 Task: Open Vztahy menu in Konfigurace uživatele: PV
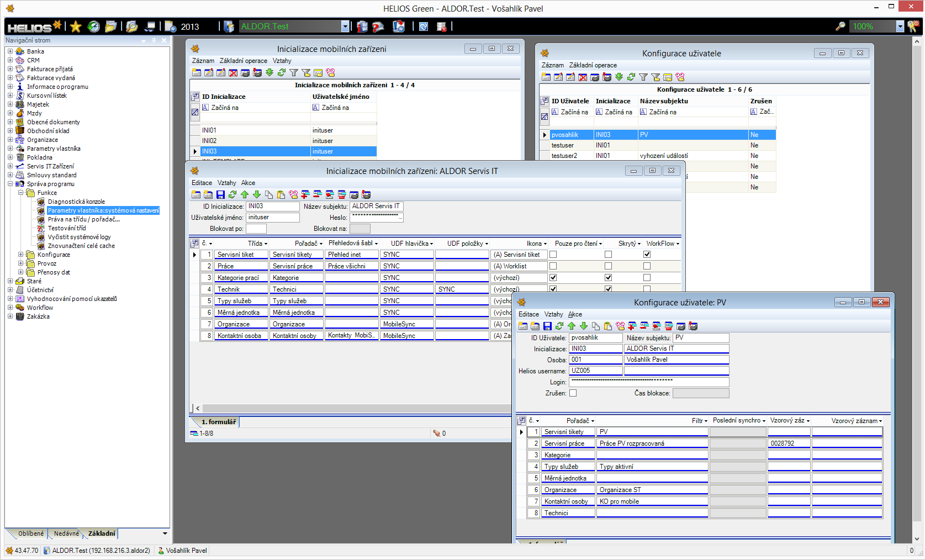click(553, 314)
